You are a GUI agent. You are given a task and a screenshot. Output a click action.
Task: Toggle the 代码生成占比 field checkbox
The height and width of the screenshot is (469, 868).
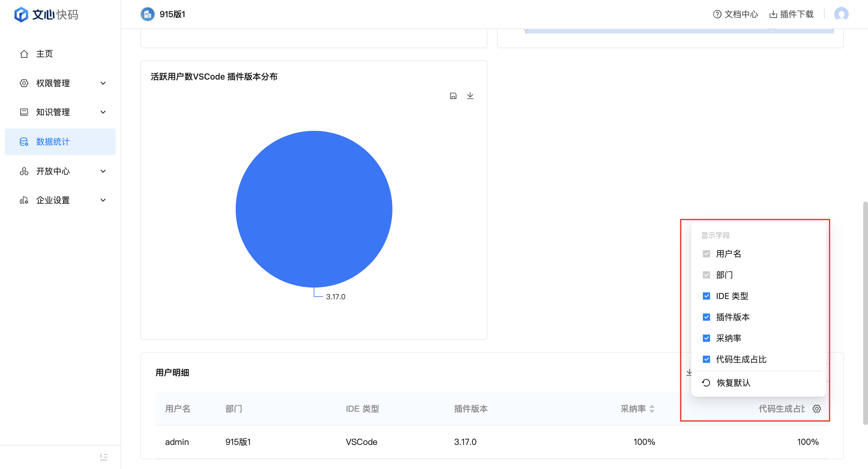point(706,359)
